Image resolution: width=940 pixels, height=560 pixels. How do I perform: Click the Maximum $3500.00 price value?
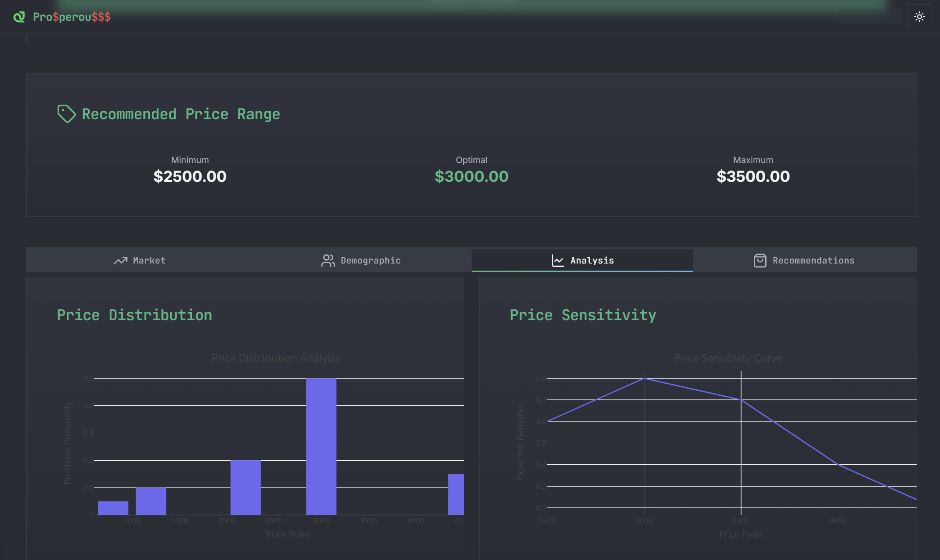753,176
